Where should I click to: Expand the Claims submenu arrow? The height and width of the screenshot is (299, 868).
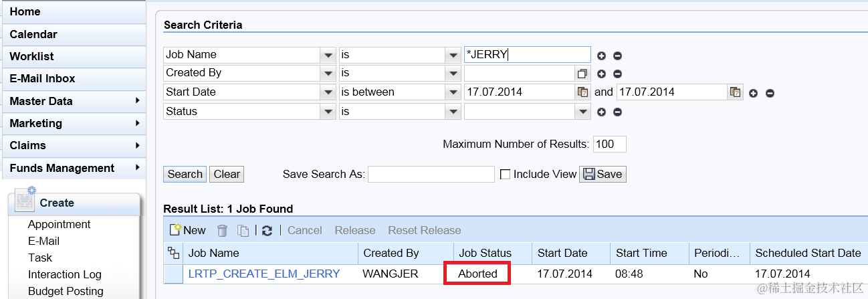[x=137, y=145]
